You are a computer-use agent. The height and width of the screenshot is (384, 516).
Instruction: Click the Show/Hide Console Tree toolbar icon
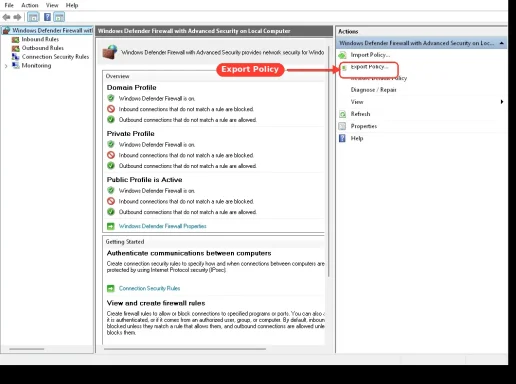click(33, 17)
